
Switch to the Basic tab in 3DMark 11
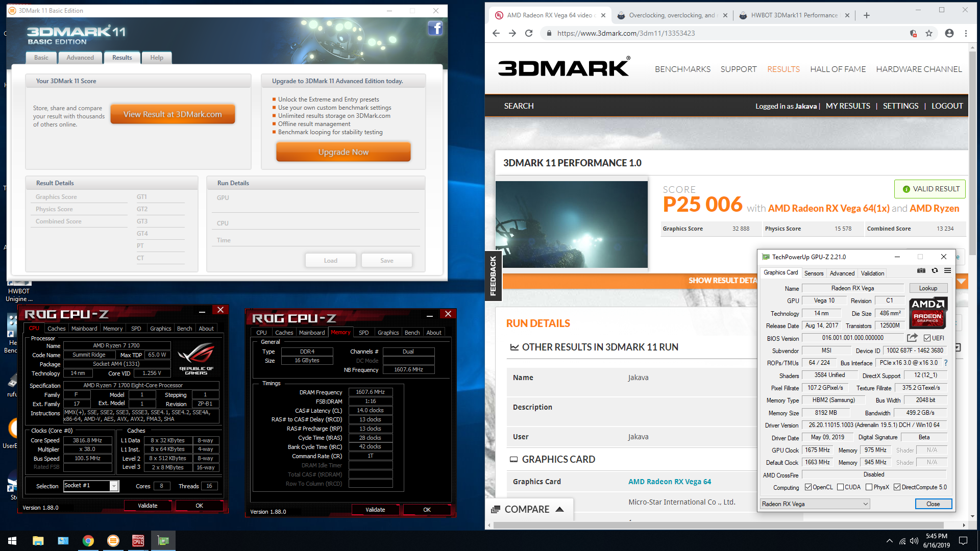pos(41,58)
